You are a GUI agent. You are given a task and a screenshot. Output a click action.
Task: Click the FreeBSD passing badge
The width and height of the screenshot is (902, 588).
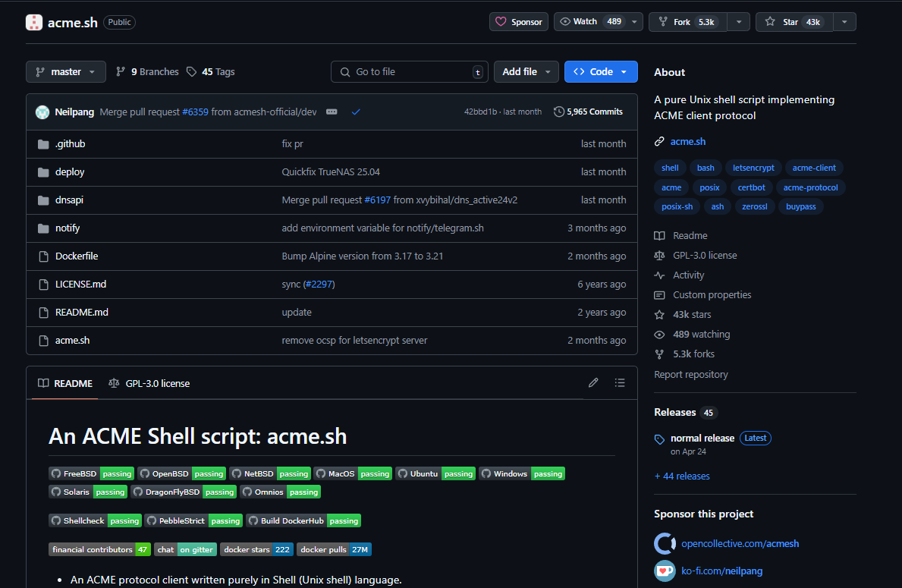tap(92, 473)
